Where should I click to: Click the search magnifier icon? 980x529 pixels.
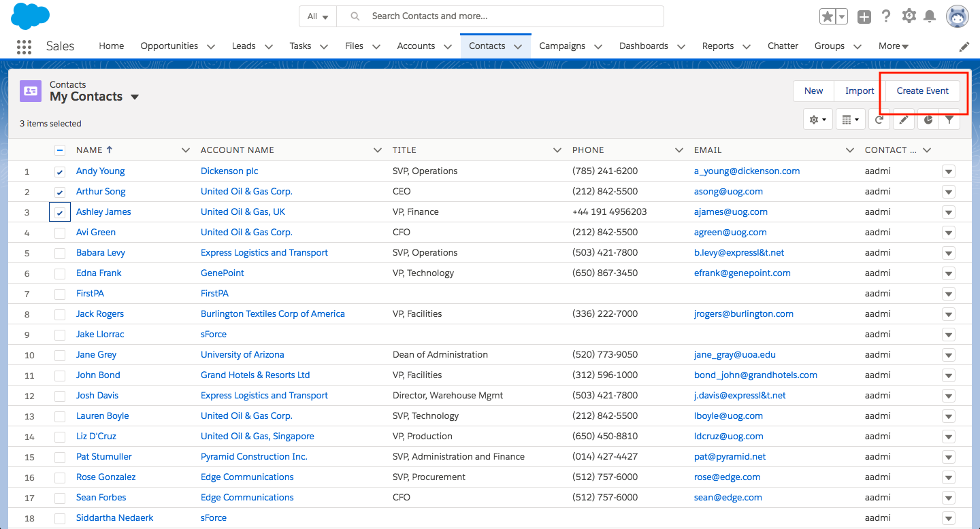click(x=355, y=16)
